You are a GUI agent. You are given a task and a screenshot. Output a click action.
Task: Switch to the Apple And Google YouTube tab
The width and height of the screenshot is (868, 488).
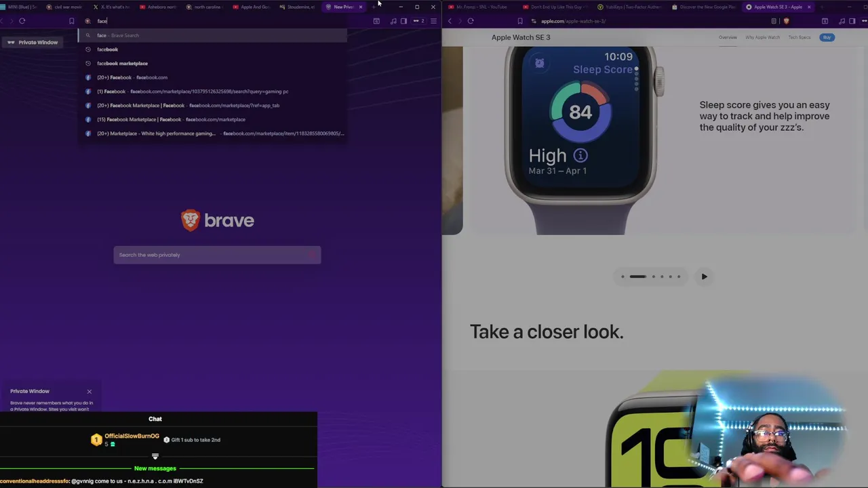(x=252, y=7)
